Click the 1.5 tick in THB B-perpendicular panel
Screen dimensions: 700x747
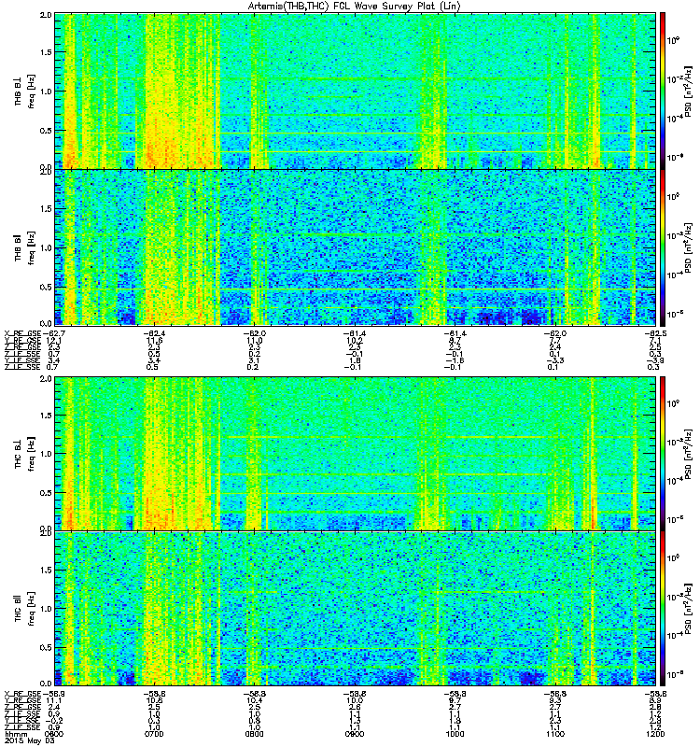(46, 52)
